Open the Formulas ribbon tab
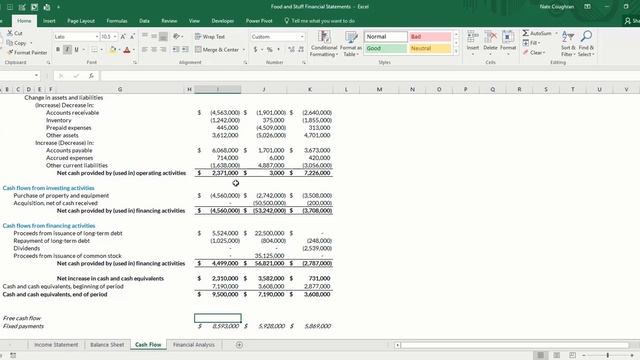 pyautogui.click(x=117, y=21)
